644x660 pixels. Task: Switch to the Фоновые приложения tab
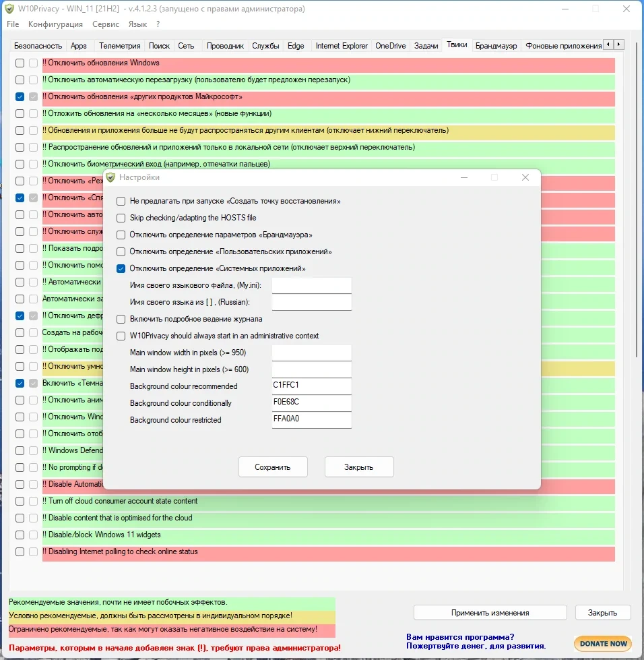[x=563, y=46]
